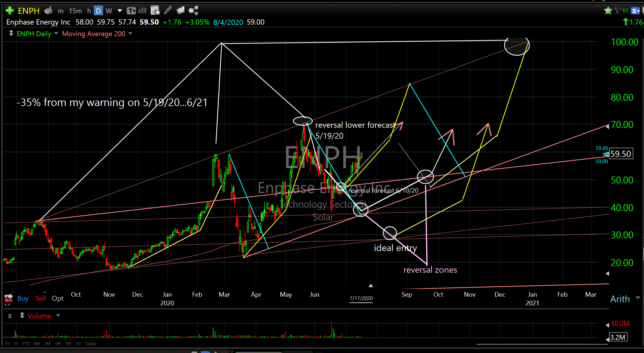Select the 15m timeframe
This screenshot has height=353, width=644.
(x=75, y=11)
